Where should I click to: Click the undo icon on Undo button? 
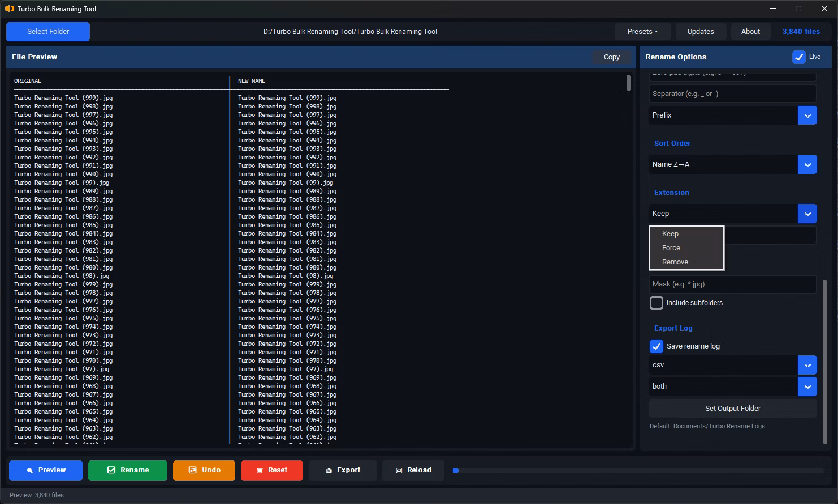click(193, 470)
